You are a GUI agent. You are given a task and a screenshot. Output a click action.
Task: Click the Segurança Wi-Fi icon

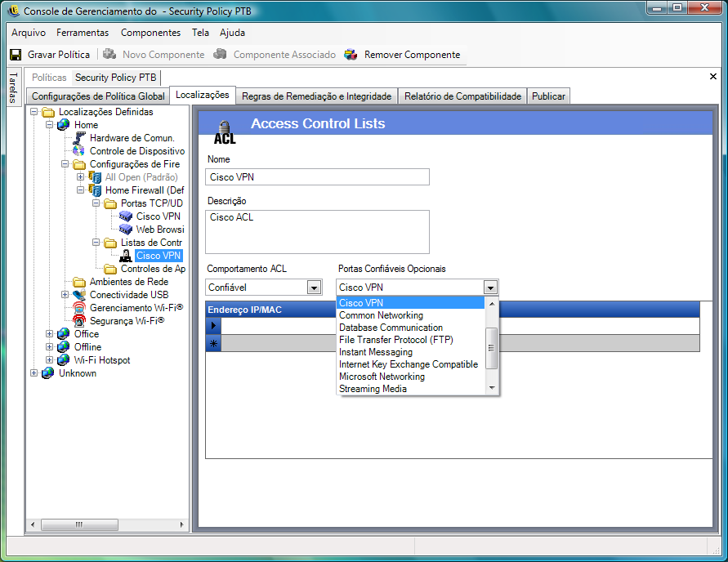[79, 321]
